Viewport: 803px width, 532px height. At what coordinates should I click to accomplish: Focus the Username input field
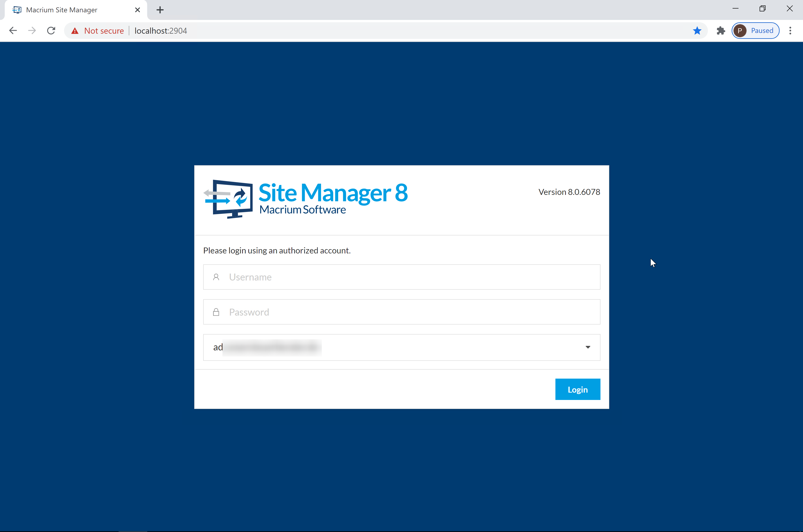407,277
